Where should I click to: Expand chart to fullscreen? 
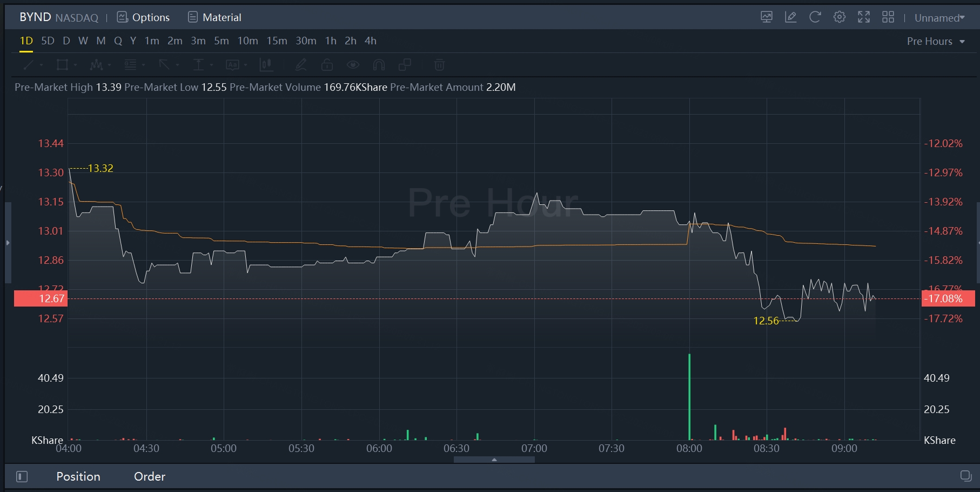tap(863, 17)
